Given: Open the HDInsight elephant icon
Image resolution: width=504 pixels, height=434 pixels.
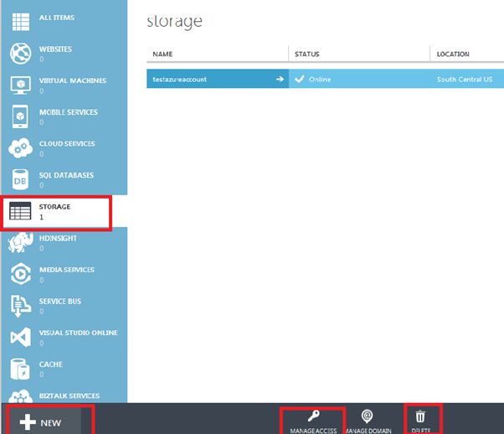Looking at the screenshot, I should [21, 242].
